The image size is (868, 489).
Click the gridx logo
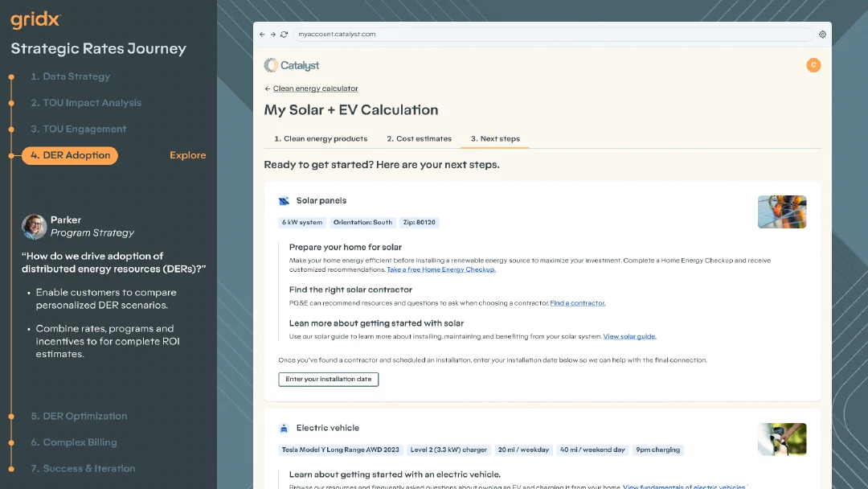click(x=35, y=20)
